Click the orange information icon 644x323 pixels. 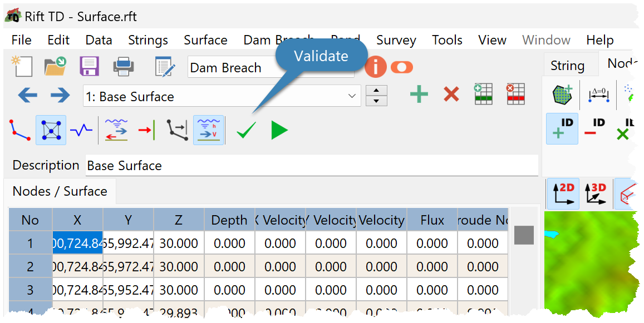click(375, 67)
